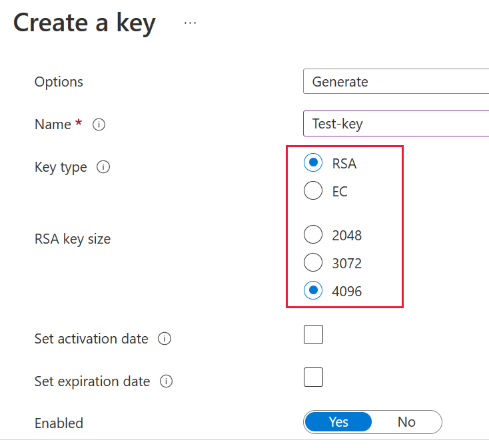Screen dimensions: 489x448
Task: Click the Name field containing Test-key
Action: pyautogui.click(x=396, y=124)
